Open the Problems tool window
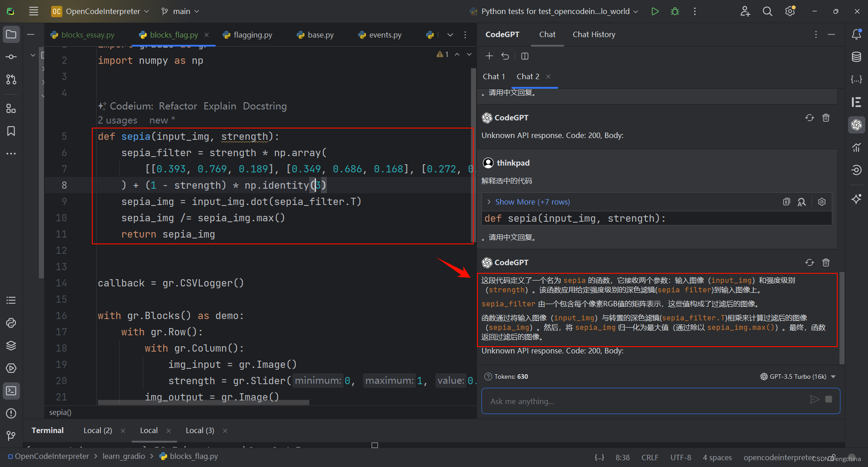The width and height of the screenshot is (868, 467). pos(11,414)
